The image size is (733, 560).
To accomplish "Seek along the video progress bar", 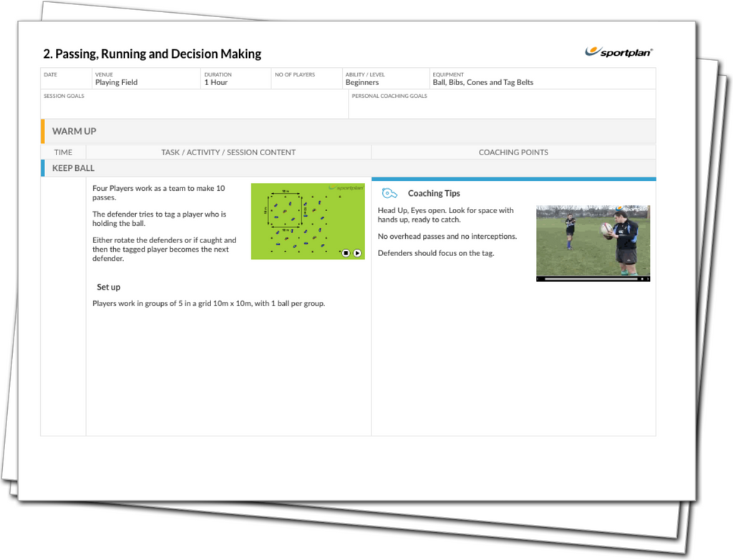I will (591, 279).
